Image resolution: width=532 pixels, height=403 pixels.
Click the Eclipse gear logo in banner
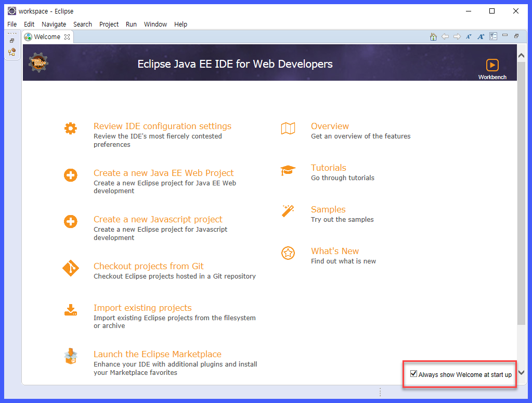[38, 62]
